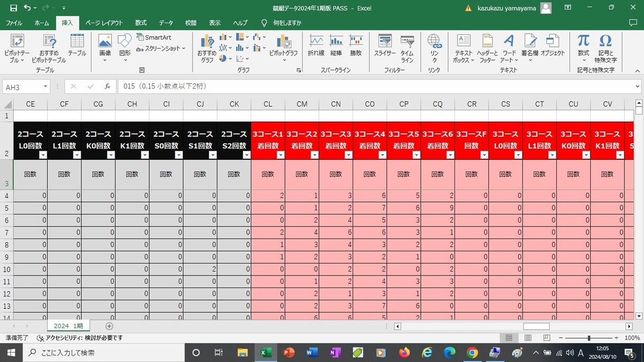The image size is (644, 362).
Task: Click the horizontal scrollbar thumb
Action: pos(536,326)
